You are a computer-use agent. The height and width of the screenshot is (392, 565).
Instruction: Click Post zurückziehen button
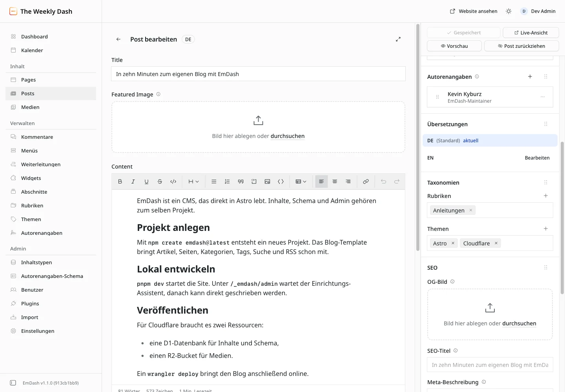[x=521, y=46]
